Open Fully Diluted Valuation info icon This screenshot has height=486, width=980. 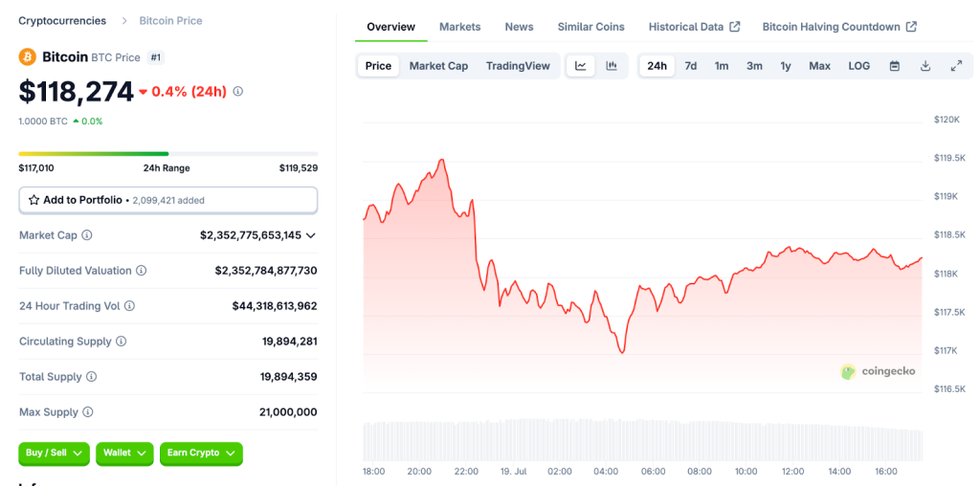pyautogui.click(x=142, y=271)
